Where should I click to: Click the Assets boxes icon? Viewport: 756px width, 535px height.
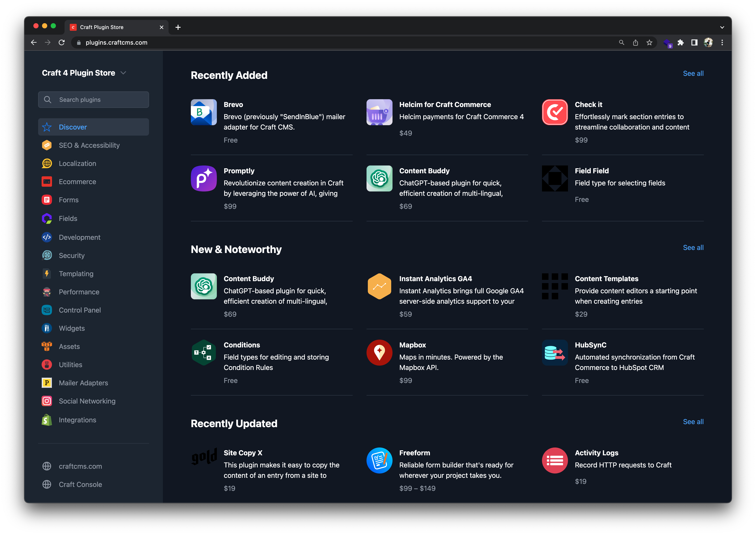tap(47, 346)
